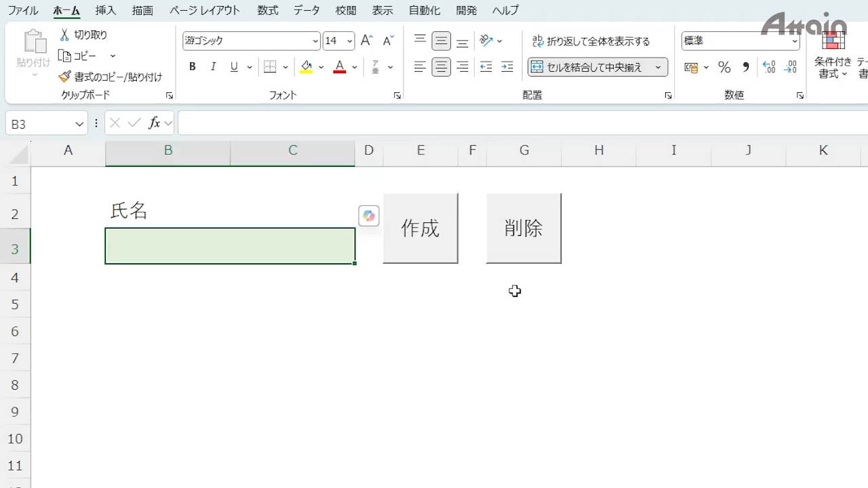Open the number format dropdown 標準

[795, 41]
